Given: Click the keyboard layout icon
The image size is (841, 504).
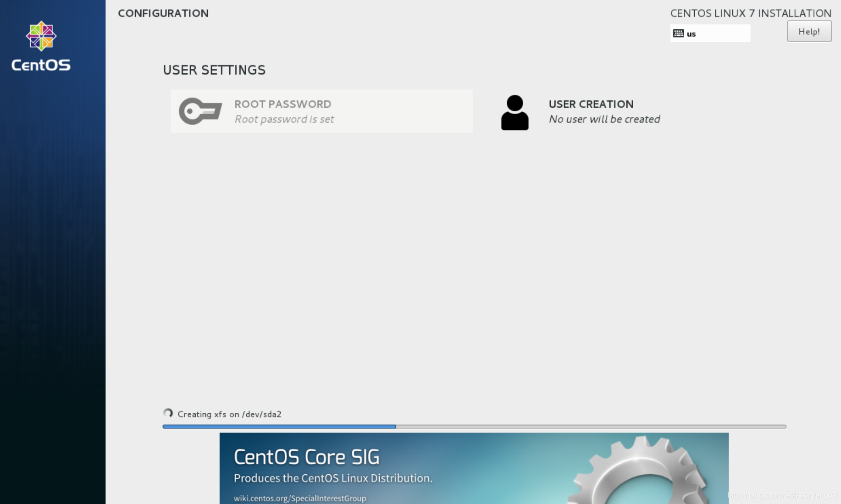Looking at the screenshot, I should 678,33.
